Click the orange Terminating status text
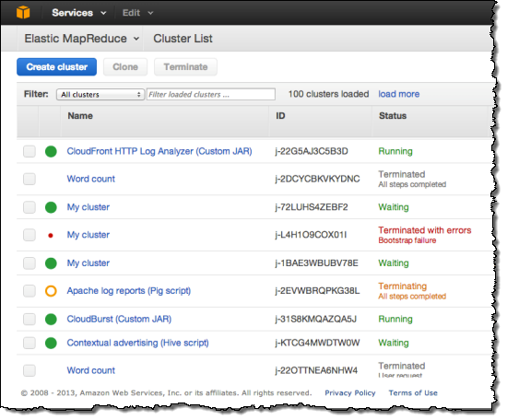The height and width of the screenshot is (420, 507). point(403,286)
